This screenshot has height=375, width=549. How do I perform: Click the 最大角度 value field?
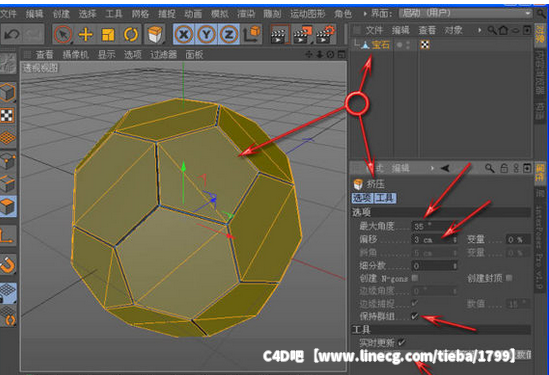(434, 227)
